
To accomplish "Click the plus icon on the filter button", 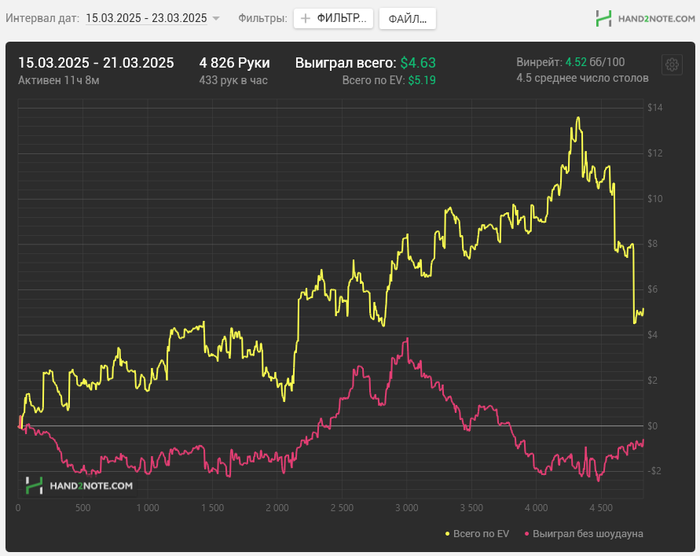I will 305,18.
